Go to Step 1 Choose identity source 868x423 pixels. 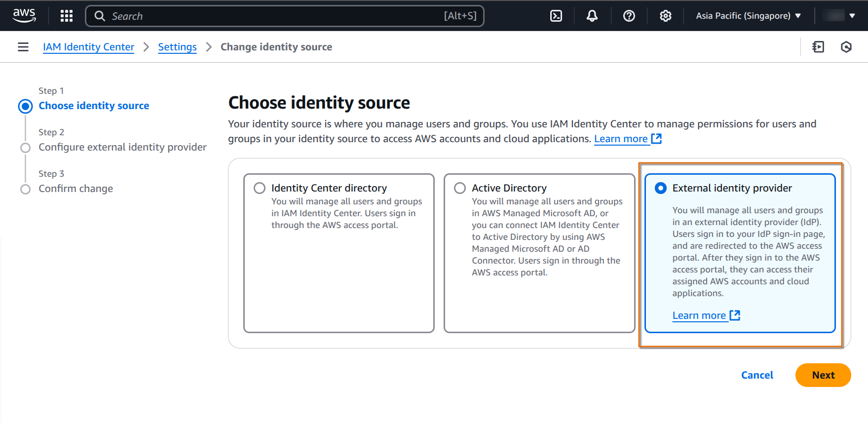[94, 106]
